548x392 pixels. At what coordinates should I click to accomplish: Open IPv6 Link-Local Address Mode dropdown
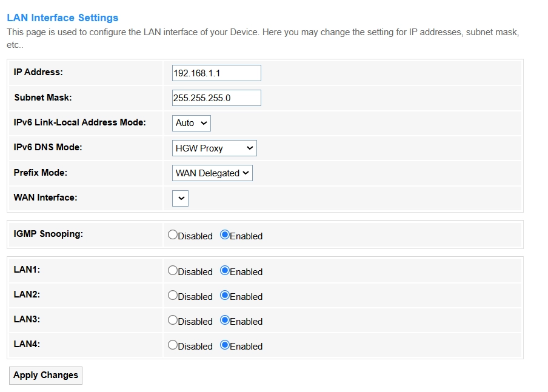192,123
